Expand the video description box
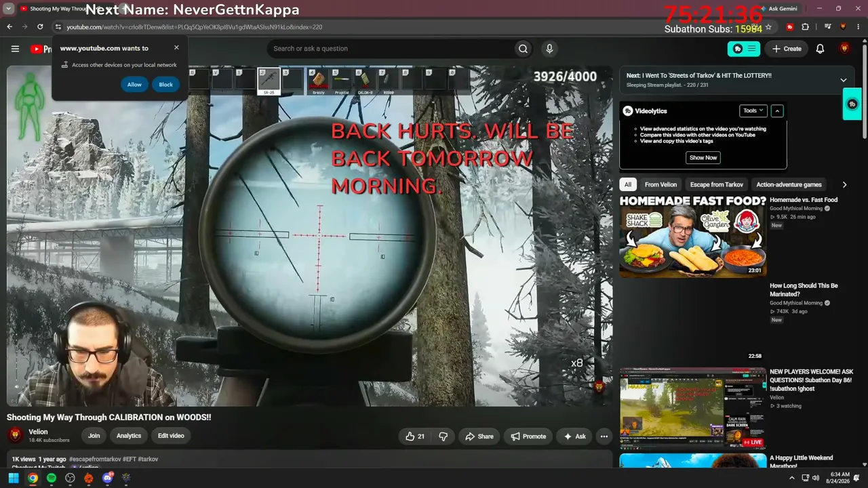 click(x=309, y=460)
